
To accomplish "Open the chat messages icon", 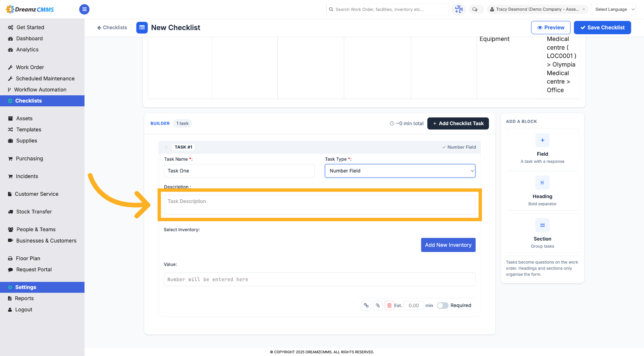I will pyautogui.click(x=475, y=9).
